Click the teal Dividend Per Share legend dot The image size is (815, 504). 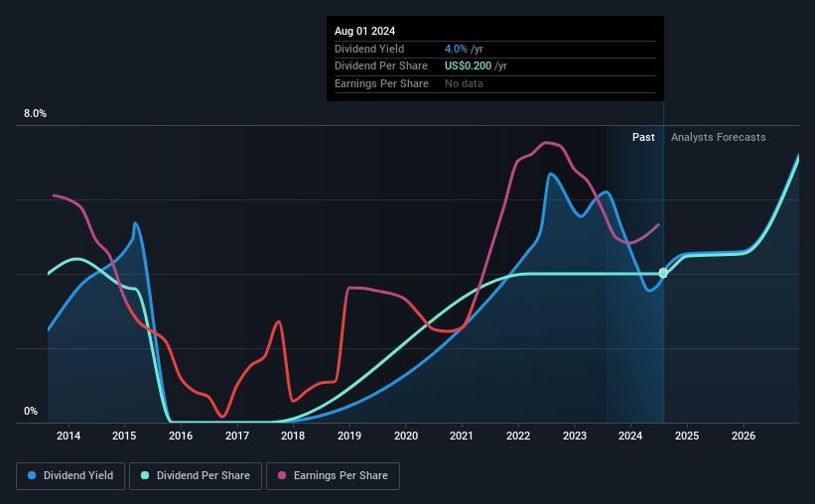pos(145,475)
